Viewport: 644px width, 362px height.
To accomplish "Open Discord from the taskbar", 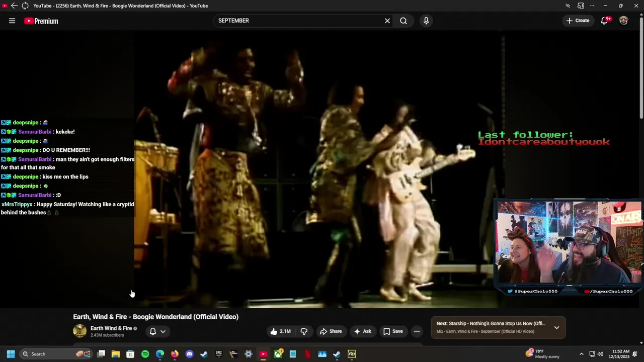I will click(189, 354).
